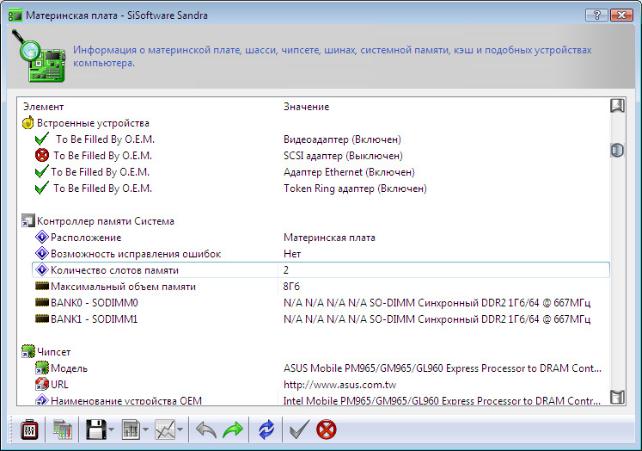Click the Значение column header
642x451 pixels.
coord(306,107)
